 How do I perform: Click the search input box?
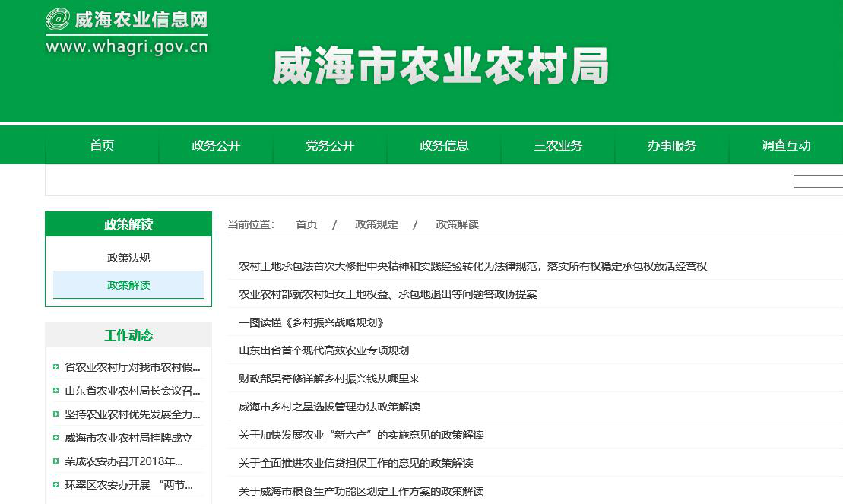coord(818,181)
